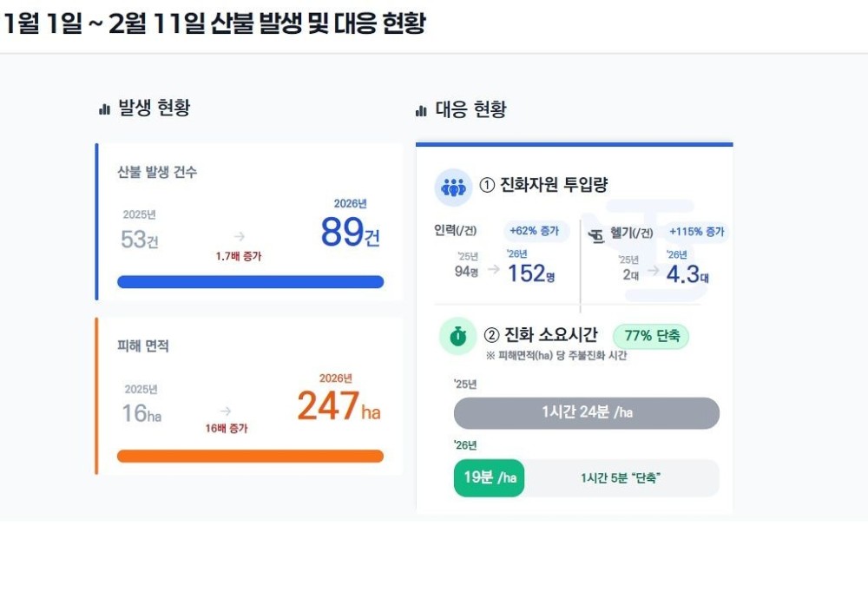This screenshot has height=592, width=868.
Task: Click the bar chart icon beside 대응 현황
Action: coord(421,111)
